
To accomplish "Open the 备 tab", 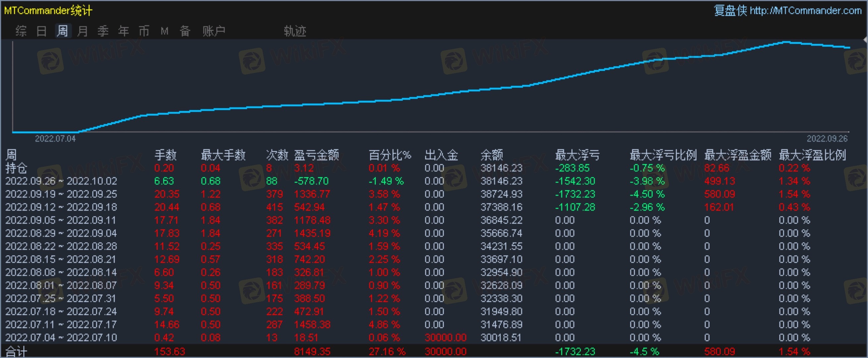I will tap(185, 31).
